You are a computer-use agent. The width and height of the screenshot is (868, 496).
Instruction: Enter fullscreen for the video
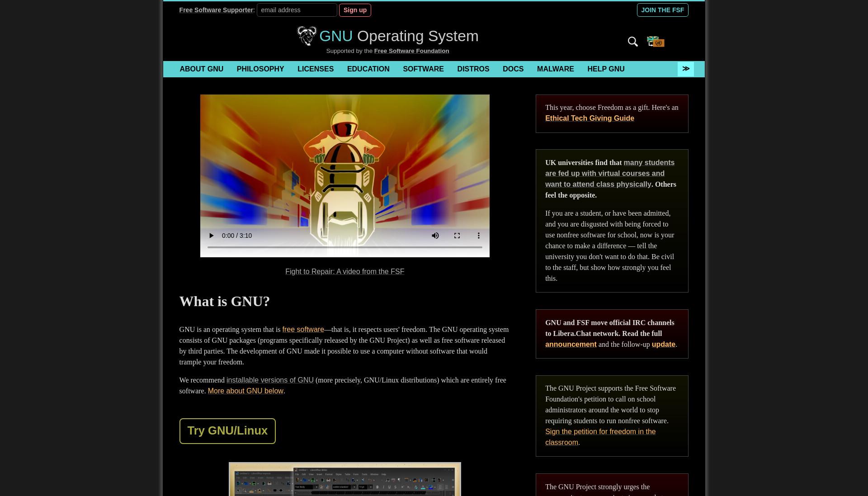(457, 236)
